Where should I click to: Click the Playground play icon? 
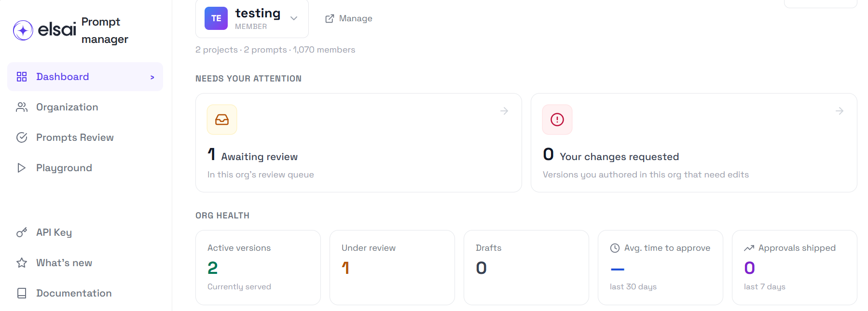(x=21, y=168)
